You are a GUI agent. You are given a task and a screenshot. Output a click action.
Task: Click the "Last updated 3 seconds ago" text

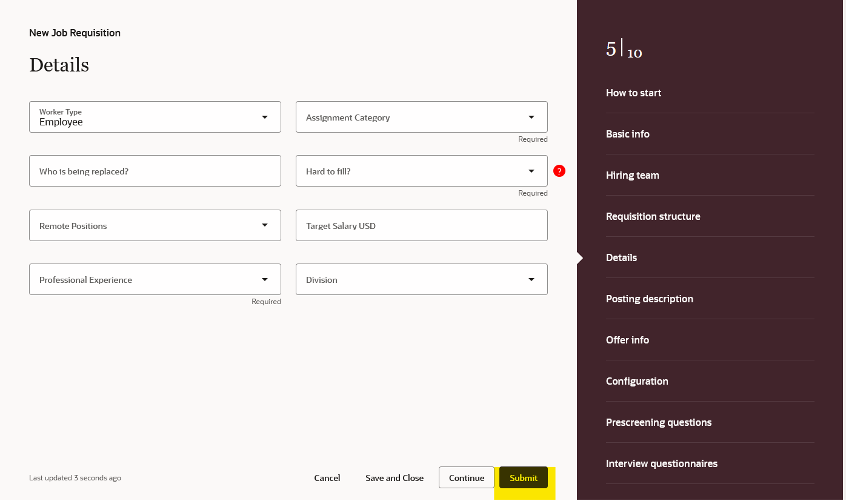pyautogui.click(x=75, y=478)
